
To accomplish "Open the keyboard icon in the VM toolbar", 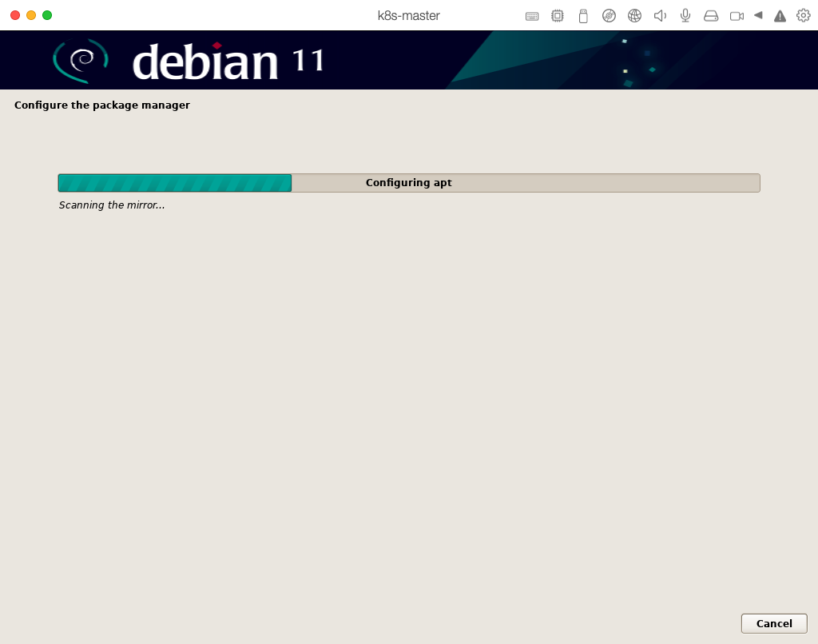I will click(x=531, y=16).
